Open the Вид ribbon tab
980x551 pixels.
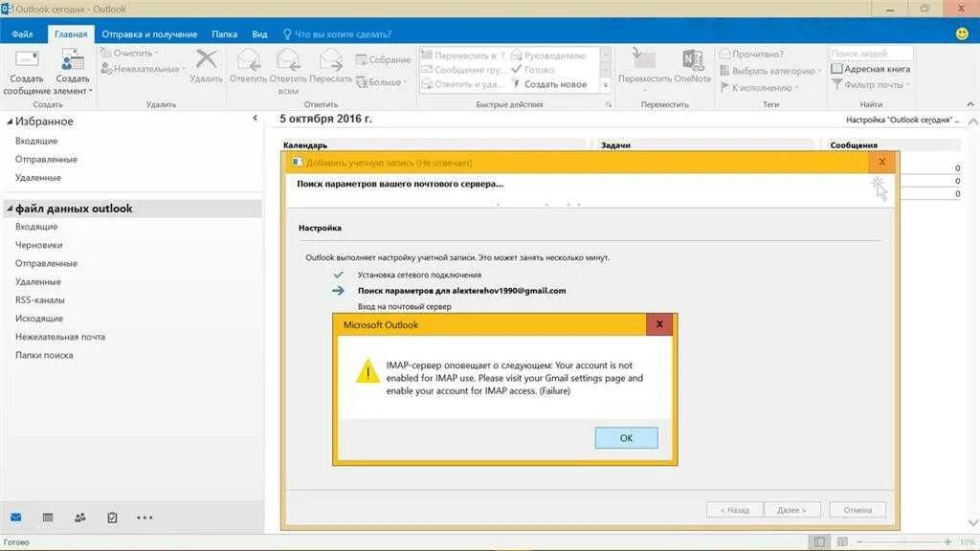pyautogui.click(x=259, y=33)
